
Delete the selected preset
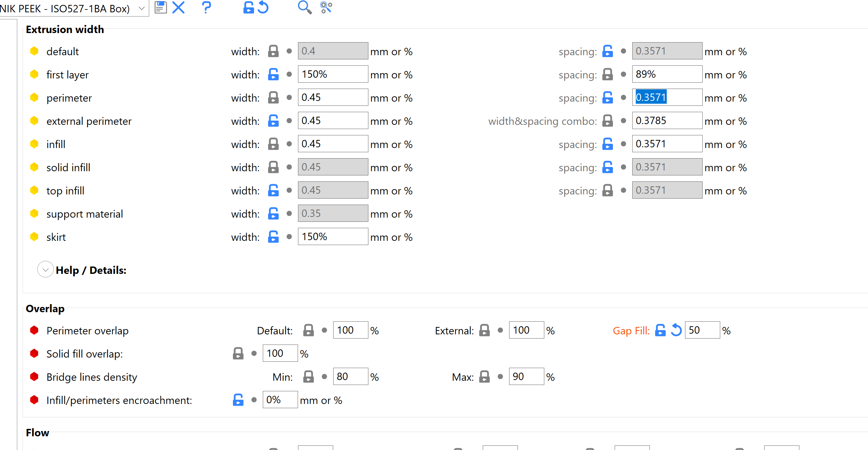click(178, 7)
